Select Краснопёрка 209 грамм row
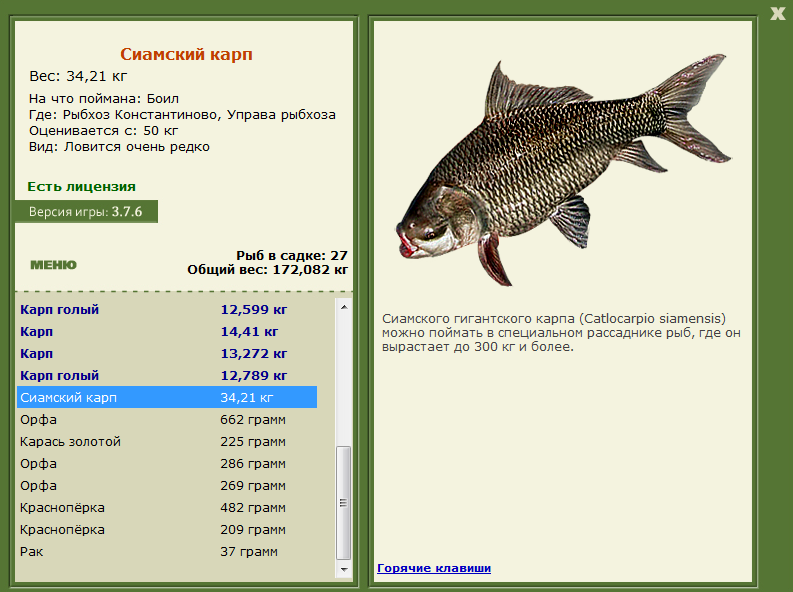 click(167, 529)
